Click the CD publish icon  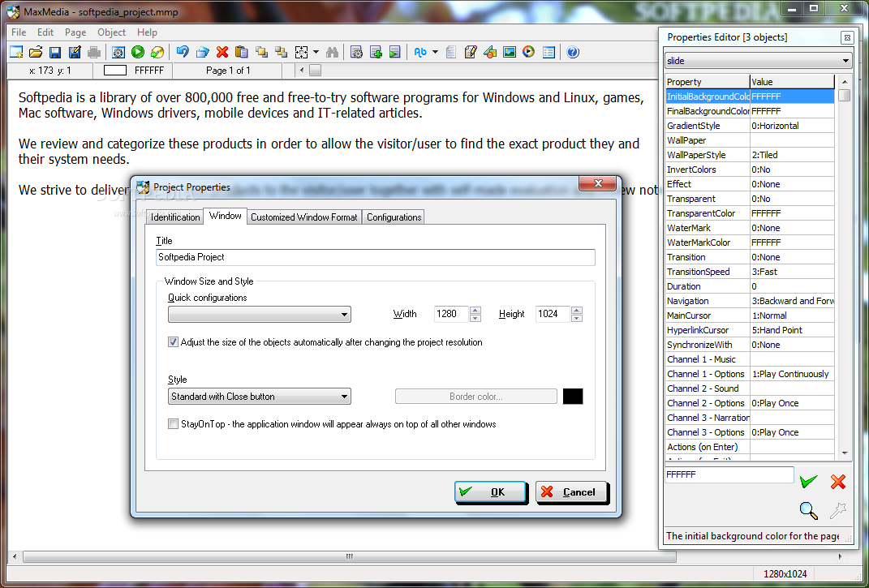click(157, 52)
